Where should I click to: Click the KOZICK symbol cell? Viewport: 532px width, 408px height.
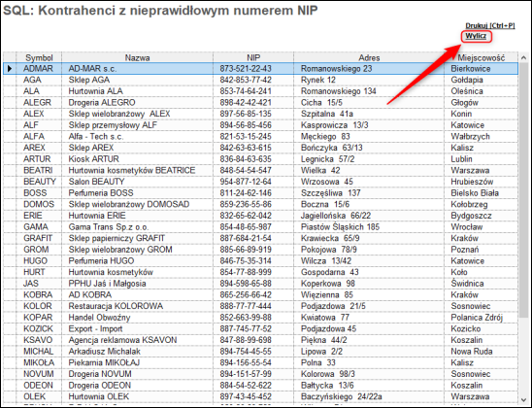point(39,328)
